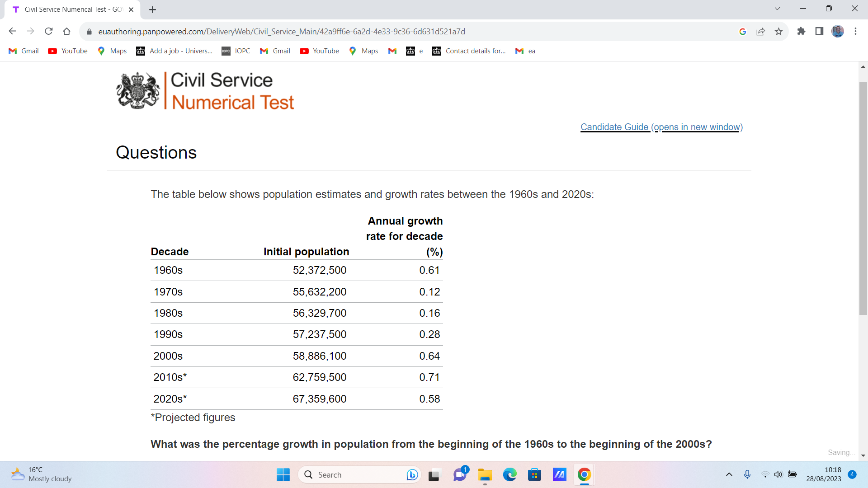Select the Civil Service Numerical Test tab

[72, 9]
